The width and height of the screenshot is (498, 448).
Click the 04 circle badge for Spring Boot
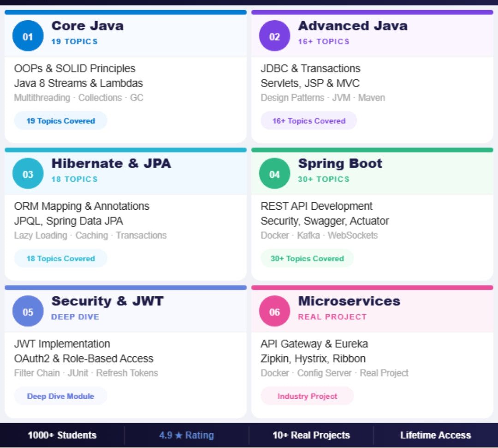[x=274, y=173]
